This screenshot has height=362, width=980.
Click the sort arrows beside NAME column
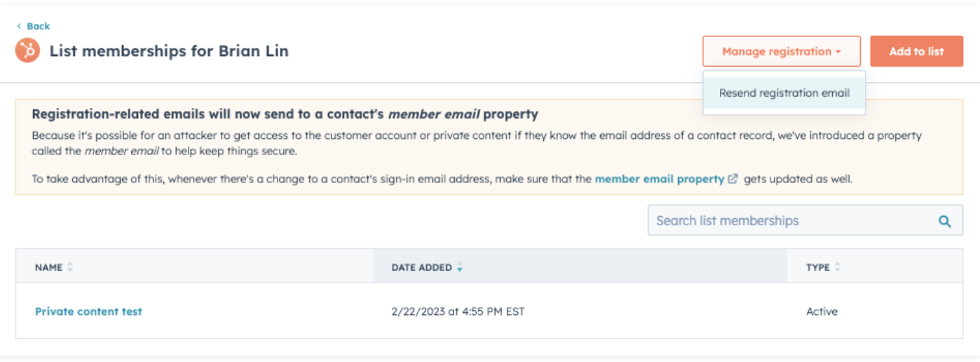(70, 267)
